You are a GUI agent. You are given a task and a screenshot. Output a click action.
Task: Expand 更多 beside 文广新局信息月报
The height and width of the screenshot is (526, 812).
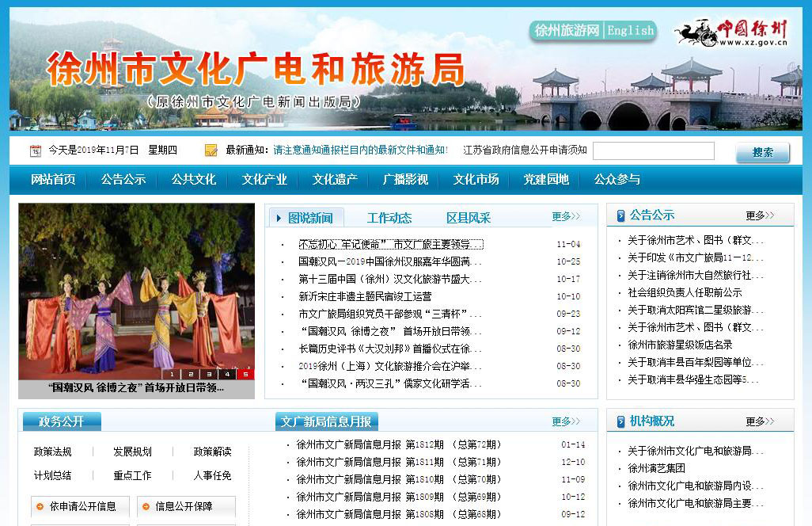[x=565, y=421]
